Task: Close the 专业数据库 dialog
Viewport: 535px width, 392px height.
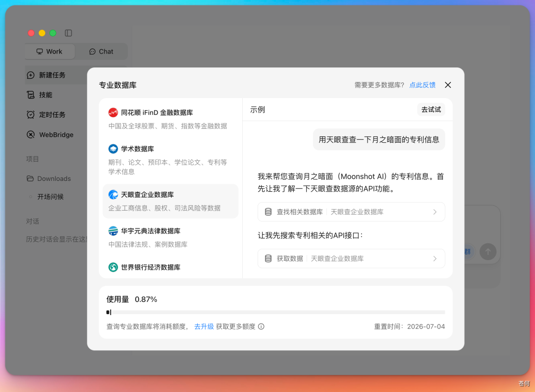Action: [x=448, y=85]
